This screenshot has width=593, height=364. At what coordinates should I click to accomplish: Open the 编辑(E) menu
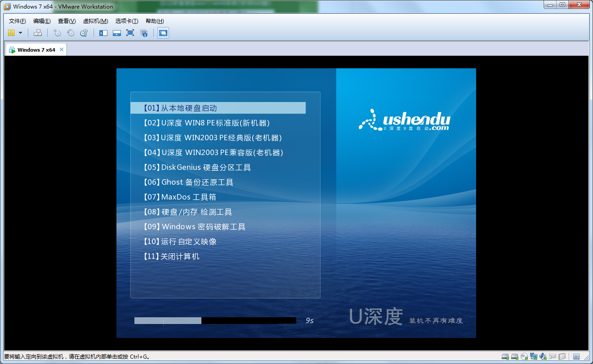(42, 21)
